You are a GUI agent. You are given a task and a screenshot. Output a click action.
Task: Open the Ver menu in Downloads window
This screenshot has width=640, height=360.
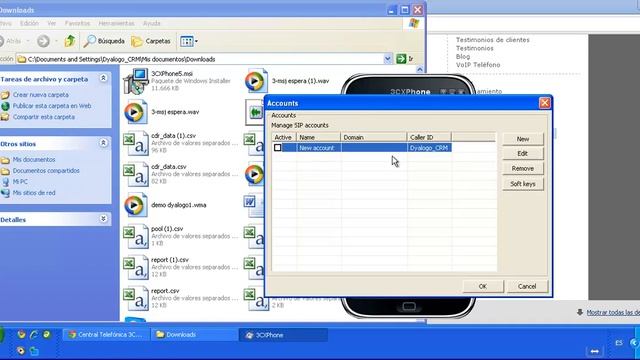(52, 23)
